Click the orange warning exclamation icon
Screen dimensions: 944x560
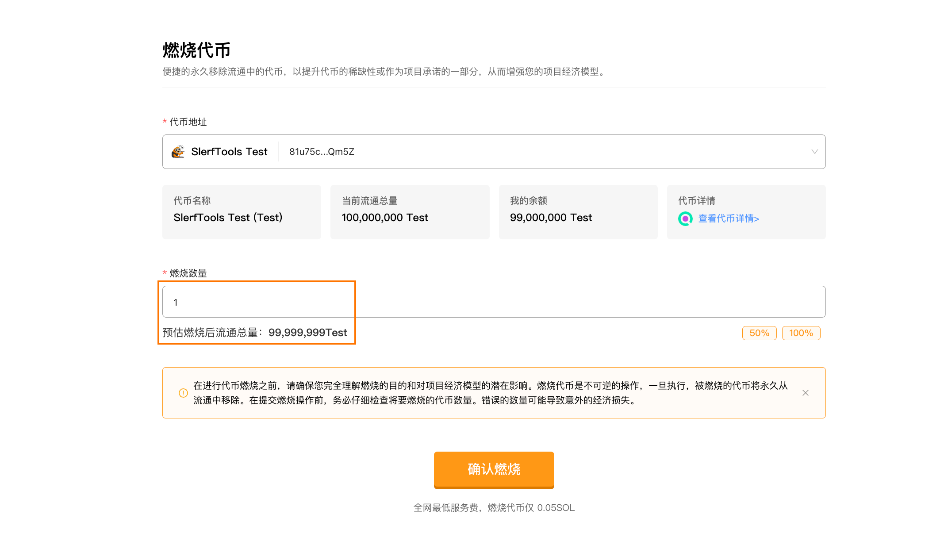click(x=183, y=393)
